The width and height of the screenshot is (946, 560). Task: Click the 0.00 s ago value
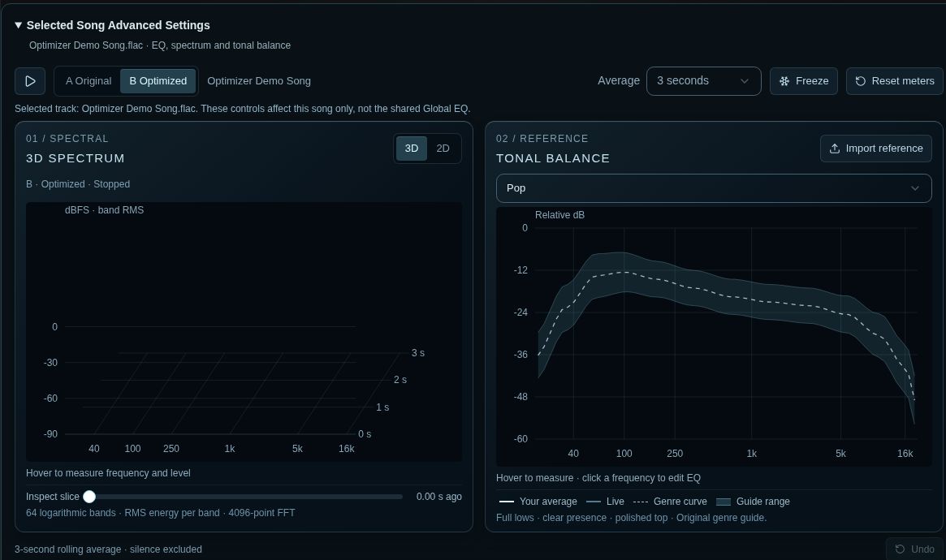(438, 497)
